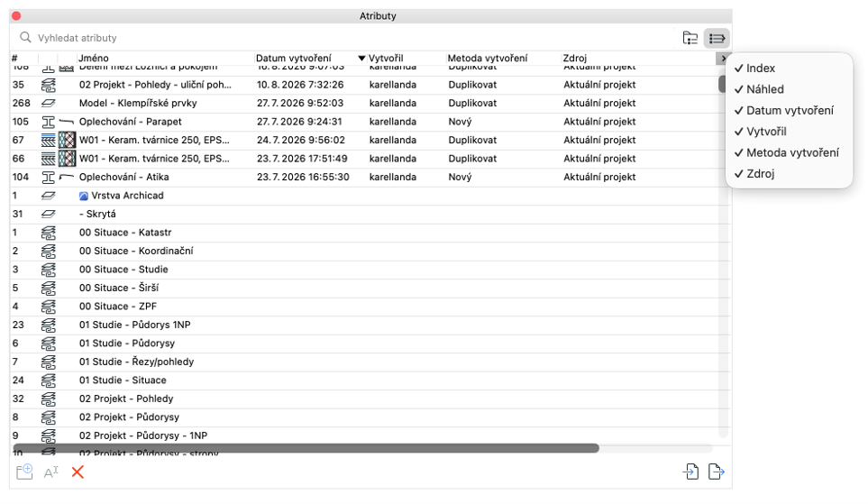
Task: Switch to flat list view icon
Action: tap(717, 38)
